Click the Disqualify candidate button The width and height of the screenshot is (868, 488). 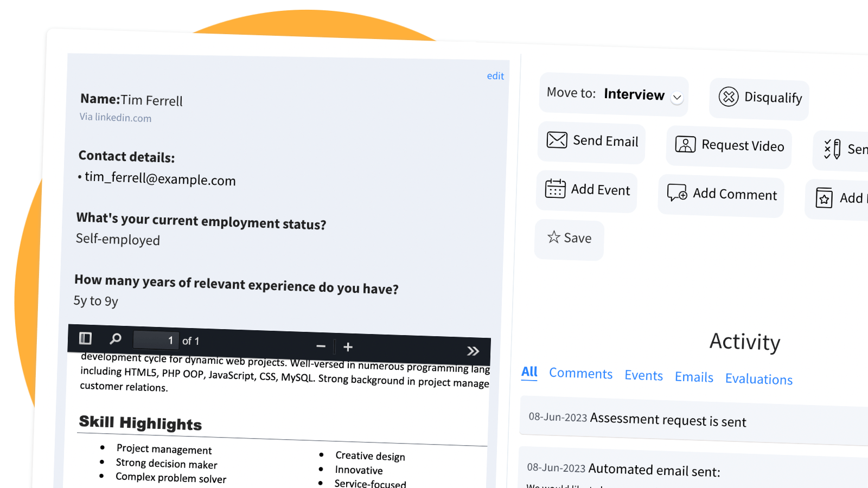(x=759, y=98)
